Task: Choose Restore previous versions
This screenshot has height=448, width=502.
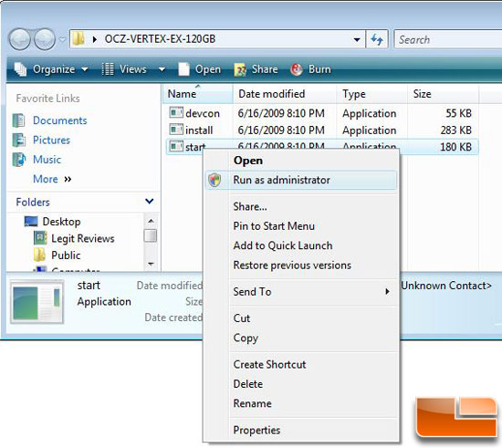Action: click(301, 266)
